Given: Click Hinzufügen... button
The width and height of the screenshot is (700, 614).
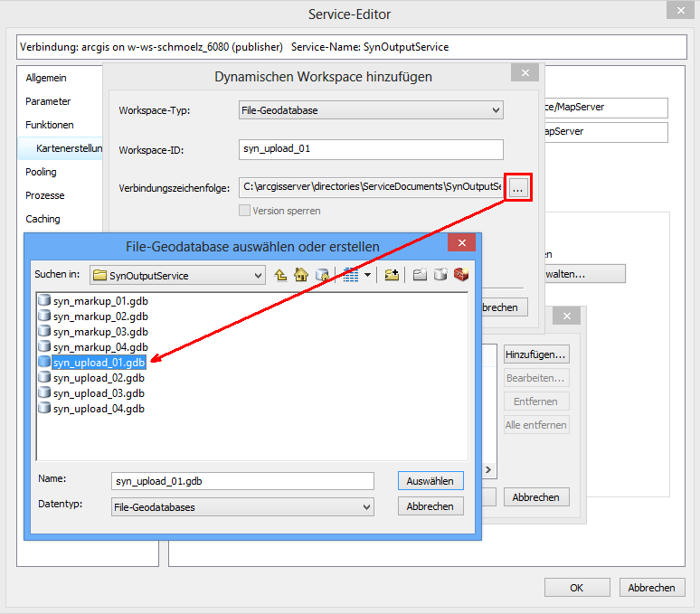Looking at the screenshot, I should tap(536, 354).
